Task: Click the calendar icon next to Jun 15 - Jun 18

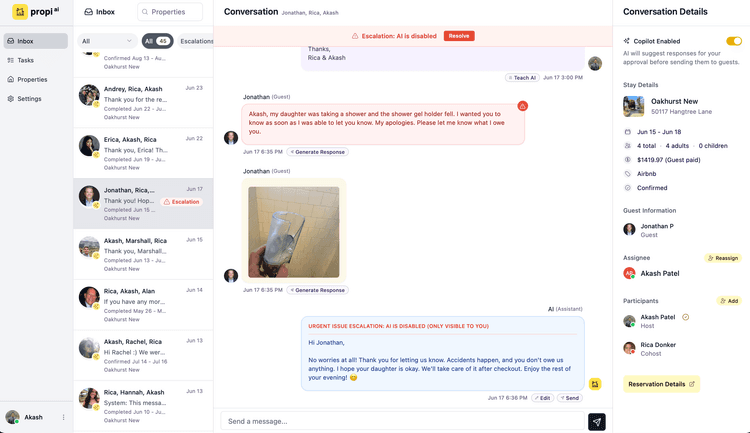Action: 628,132
